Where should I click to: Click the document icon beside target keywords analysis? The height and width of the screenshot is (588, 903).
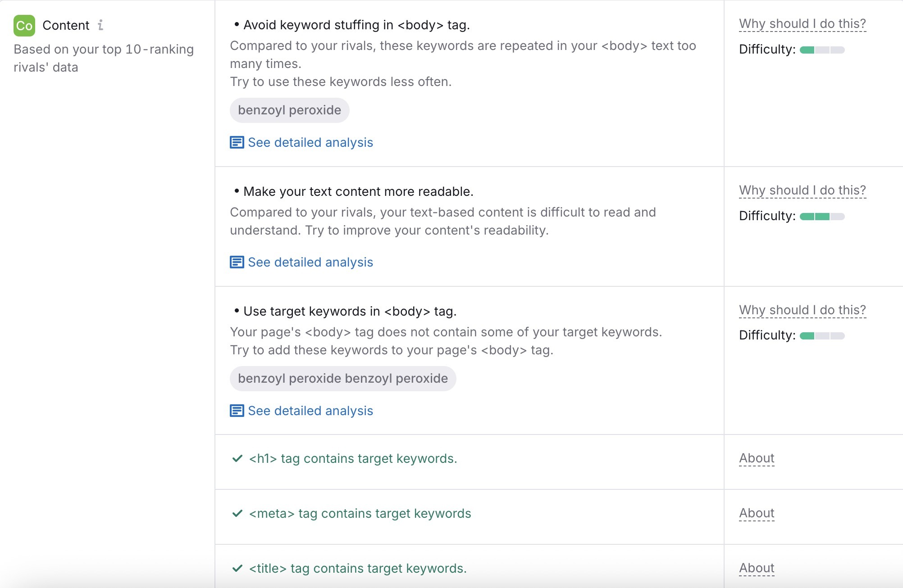236,411
